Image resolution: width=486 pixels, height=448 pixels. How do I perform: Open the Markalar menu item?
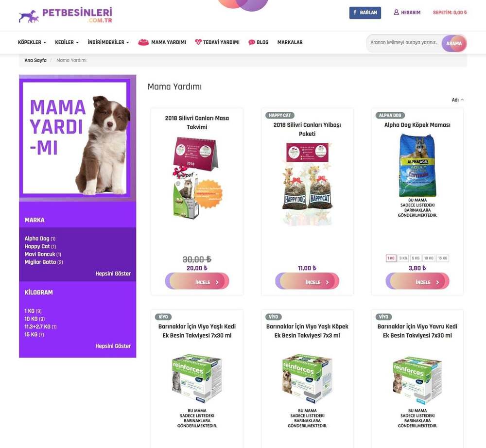click(x=290, y=42)
